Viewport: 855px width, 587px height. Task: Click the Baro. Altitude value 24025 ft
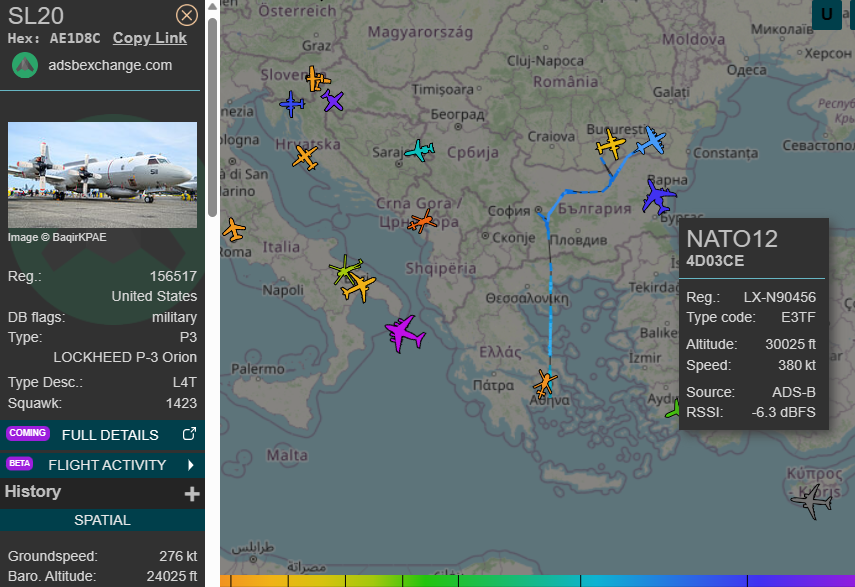pyautogui.click(x=172, y=576)
